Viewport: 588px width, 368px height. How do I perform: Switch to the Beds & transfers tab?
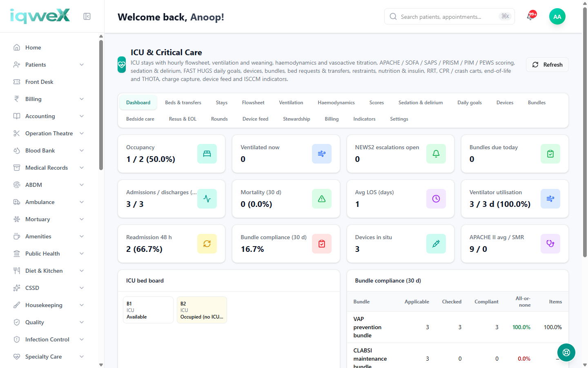pos(183,103)
